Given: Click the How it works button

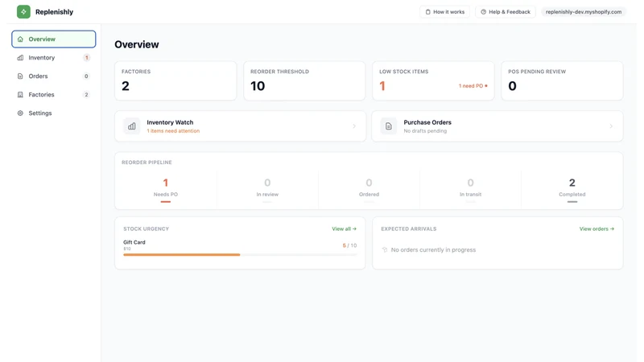Looking at the screenshot, I should 444,12.
